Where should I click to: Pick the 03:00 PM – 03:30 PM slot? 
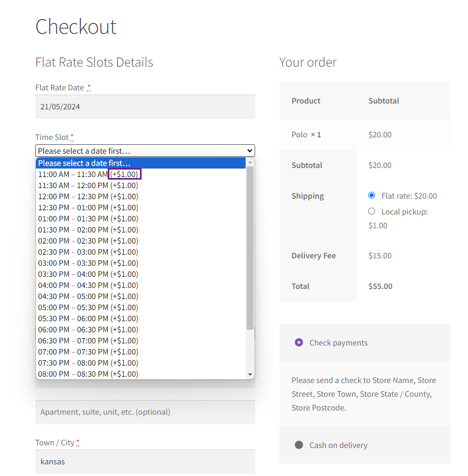(x=141, y=263)
